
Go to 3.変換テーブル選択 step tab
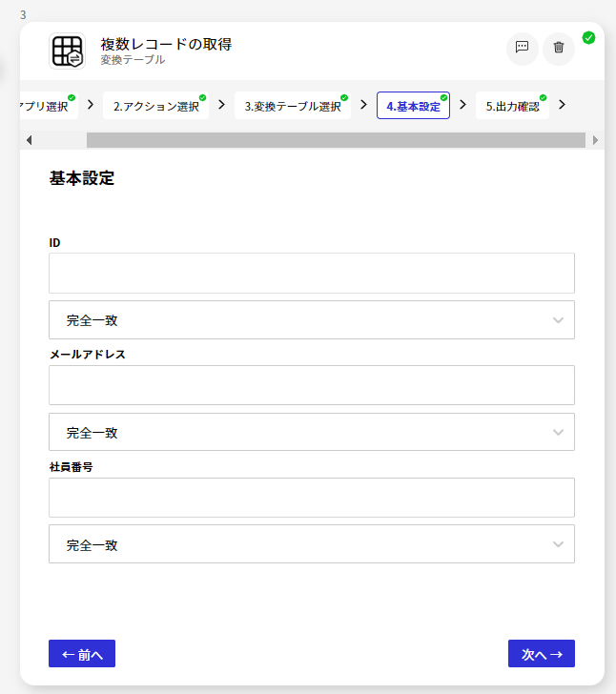coord(293,106)
